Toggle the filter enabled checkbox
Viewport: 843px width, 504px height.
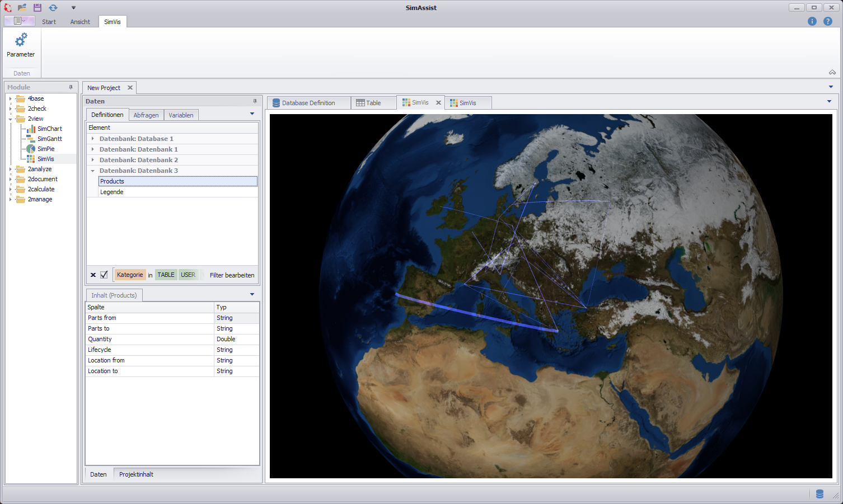tap(104, 275)
